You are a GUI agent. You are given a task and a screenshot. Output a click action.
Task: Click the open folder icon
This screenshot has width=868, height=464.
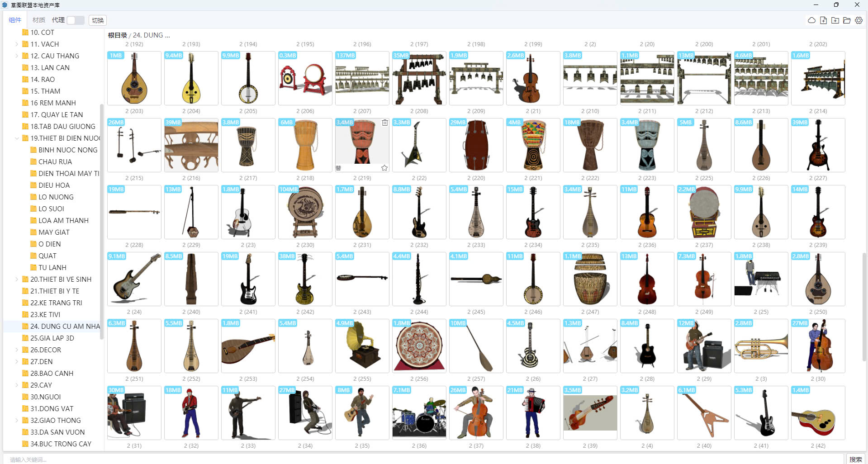(847, 20)
